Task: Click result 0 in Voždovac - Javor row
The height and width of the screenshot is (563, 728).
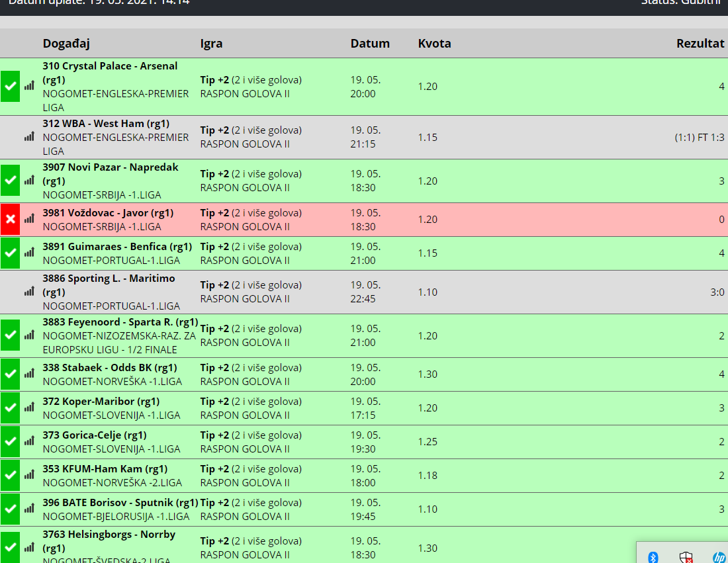Action: pos(721,220)
